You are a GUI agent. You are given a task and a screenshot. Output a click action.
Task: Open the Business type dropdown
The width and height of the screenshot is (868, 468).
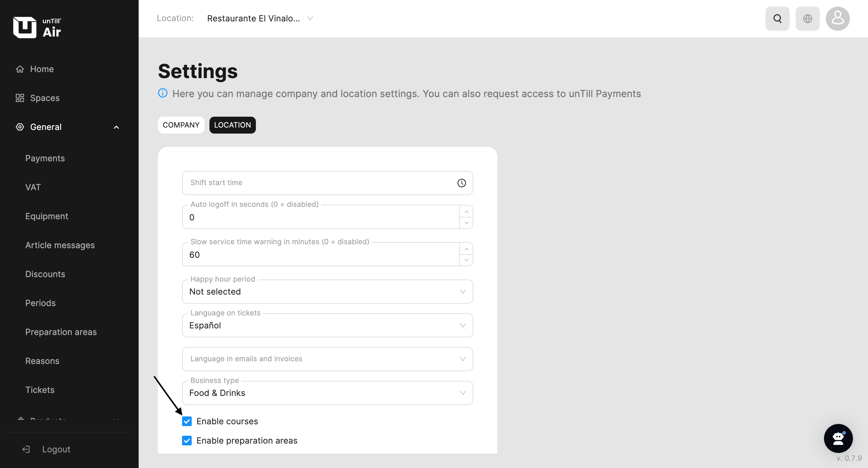[327, 393]
